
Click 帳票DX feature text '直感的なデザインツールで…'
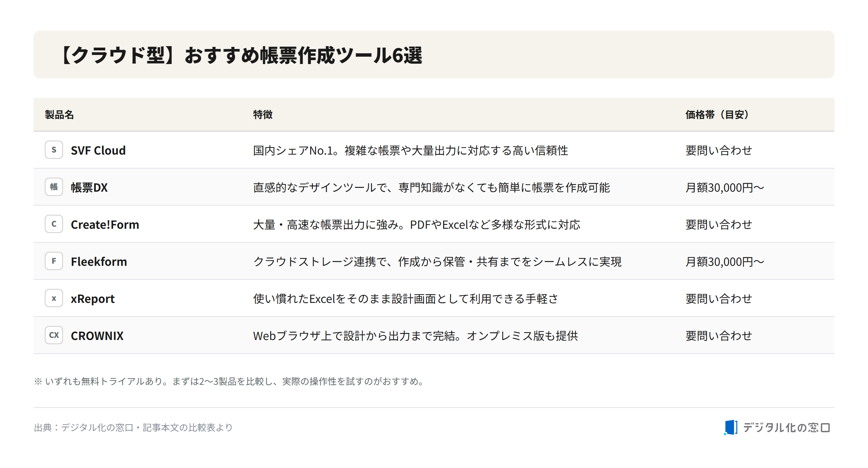(432, 187)
